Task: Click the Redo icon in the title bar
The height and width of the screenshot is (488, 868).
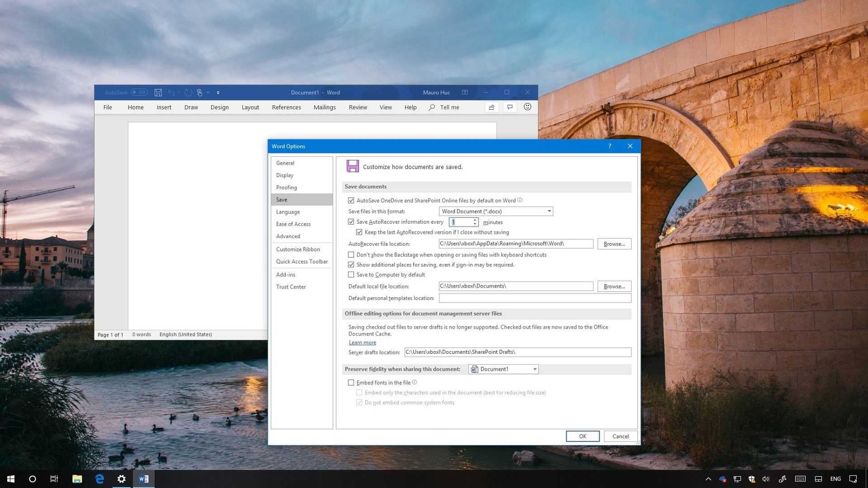Action: (188, 92)
